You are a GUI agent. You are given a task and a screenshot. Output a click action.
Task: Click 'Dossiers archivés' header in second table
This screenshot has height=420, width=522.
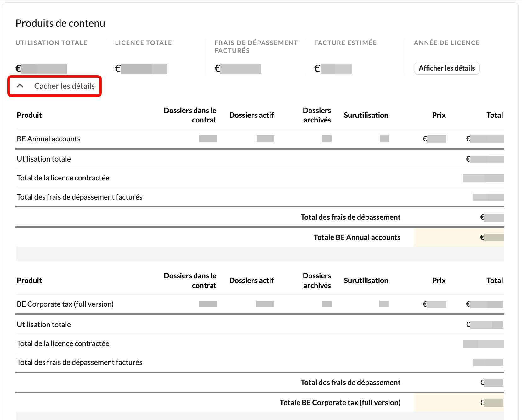[x=317, y=281]
